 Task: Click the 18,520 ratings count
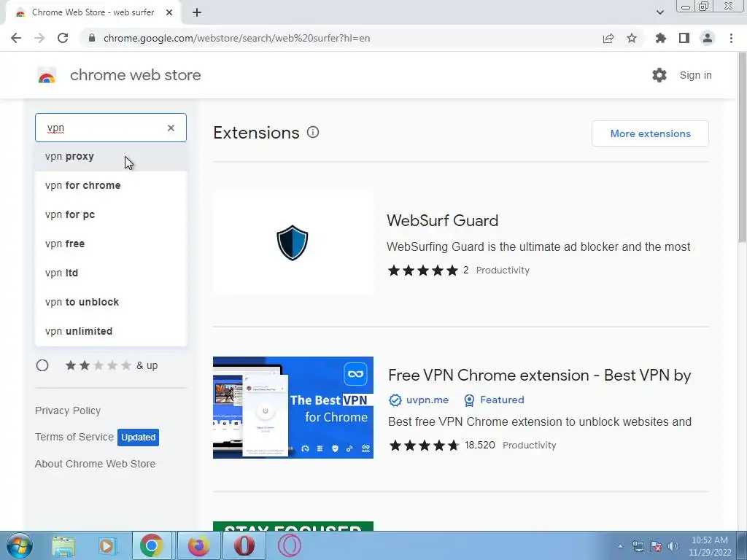tap(480, 446)
